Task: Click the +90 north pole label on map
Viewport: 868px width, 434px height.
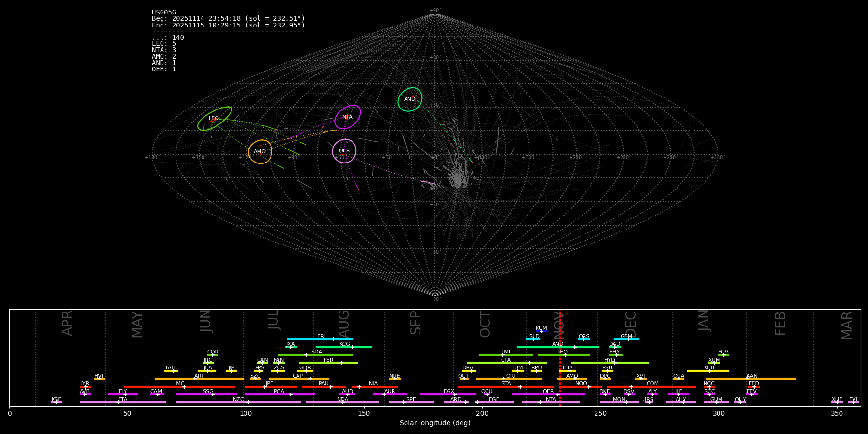Action: coord(435,10)
